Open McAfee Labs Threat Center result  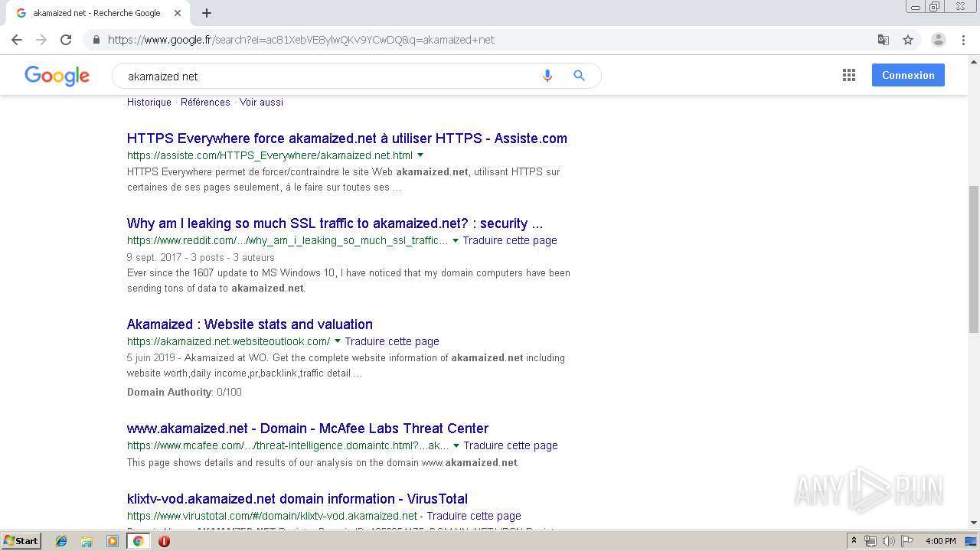(308, 429)
